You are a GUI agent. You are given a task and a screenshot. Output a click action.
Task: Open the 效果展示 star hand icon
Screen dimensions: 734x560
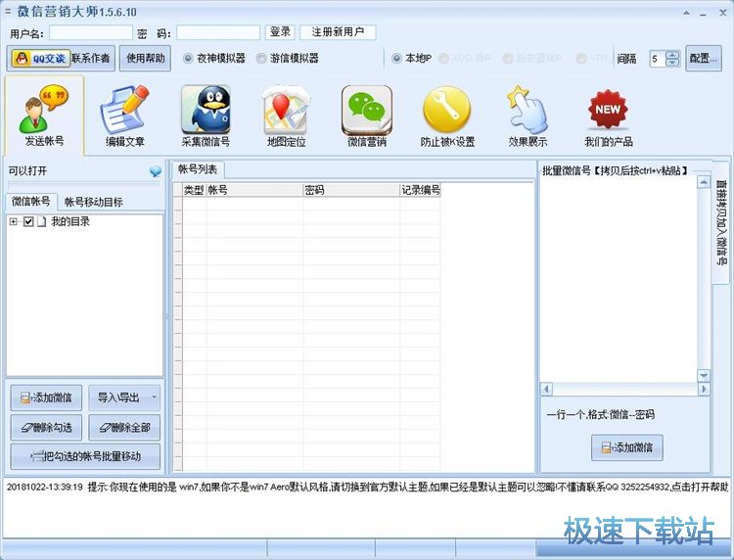pos(528,116)
